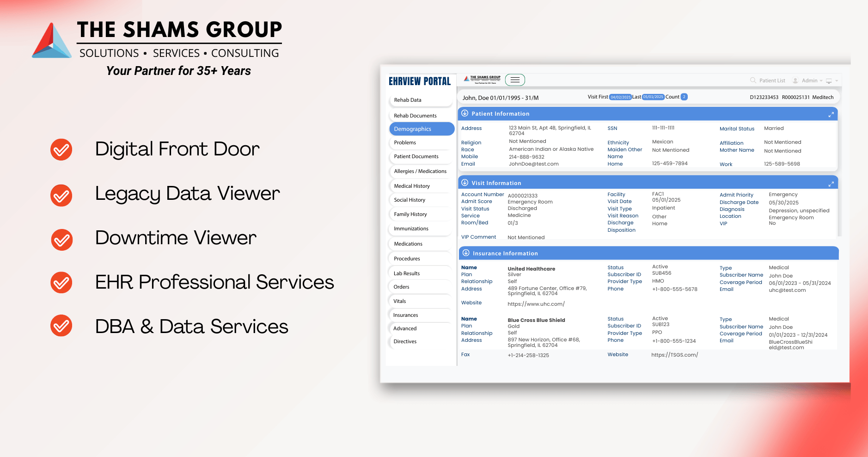868x457 pixels.
Task: Select the Demographics sidebar item
Action: click(422, 129)
